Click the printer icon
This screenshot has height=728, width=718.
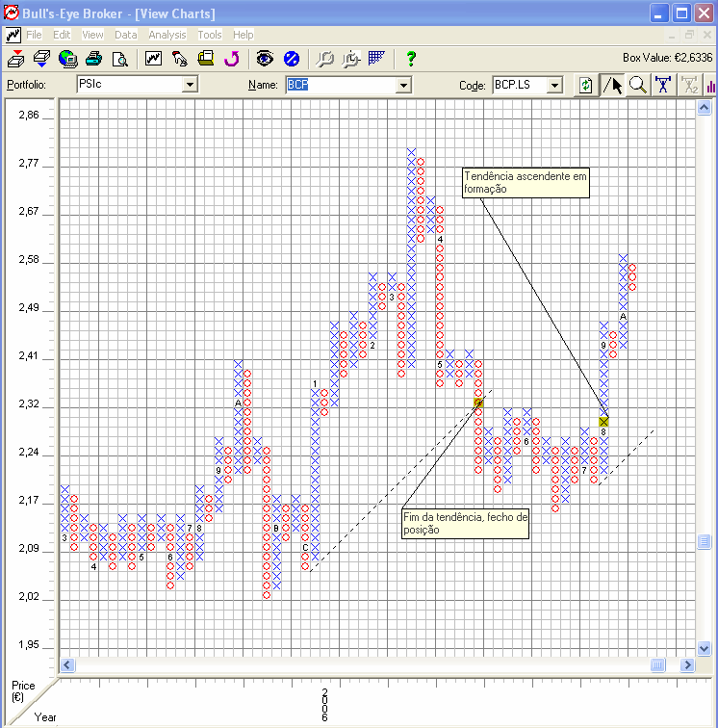point(94,59)
